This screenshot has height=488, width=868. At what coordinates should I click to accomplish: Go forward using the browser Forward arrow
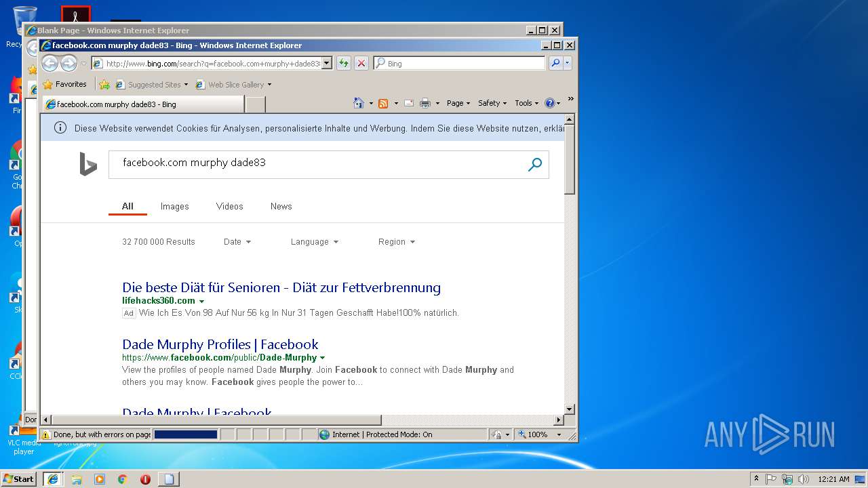tap(68, 64)
